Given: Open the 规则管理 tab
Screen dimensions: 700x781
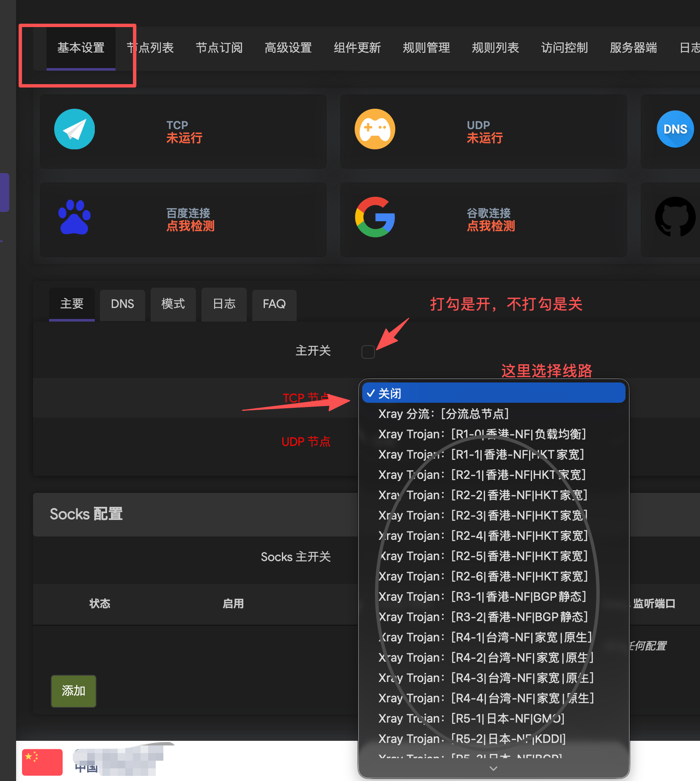Looking at the screenshot, I should (426, 48).
